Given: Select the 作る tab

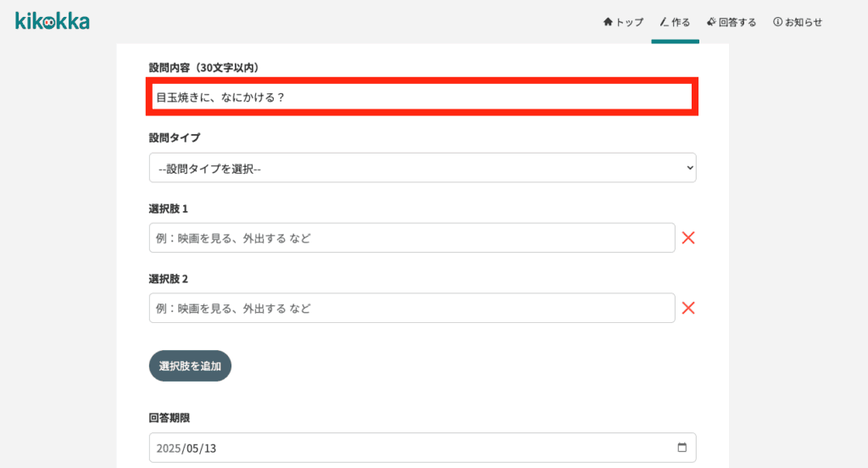Looking at the screenshot, I should pyautogui.click(x=675, y=22).
